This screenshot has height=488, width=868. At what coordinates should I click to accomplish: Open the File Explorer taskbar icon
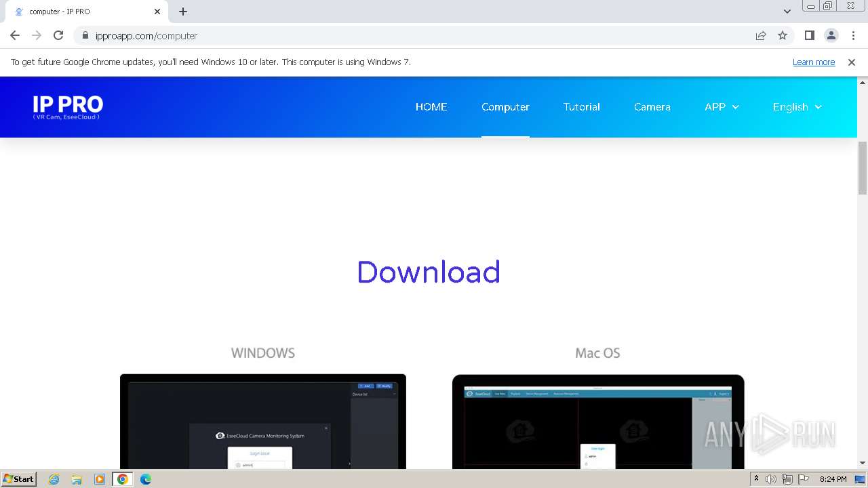click(x=77, y=479)
